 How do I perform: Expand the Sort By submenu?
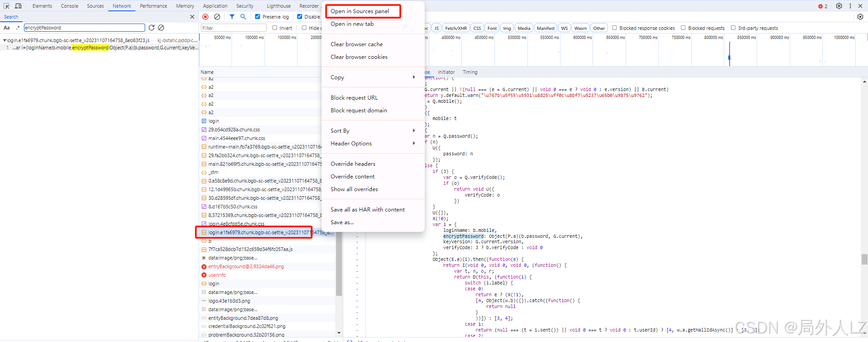373,131
